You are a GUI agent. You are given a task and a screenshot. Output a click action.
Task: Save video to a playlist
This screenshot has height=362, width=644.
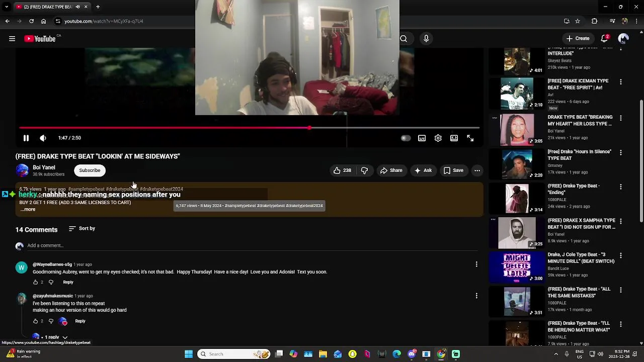[x=453, y=170]
